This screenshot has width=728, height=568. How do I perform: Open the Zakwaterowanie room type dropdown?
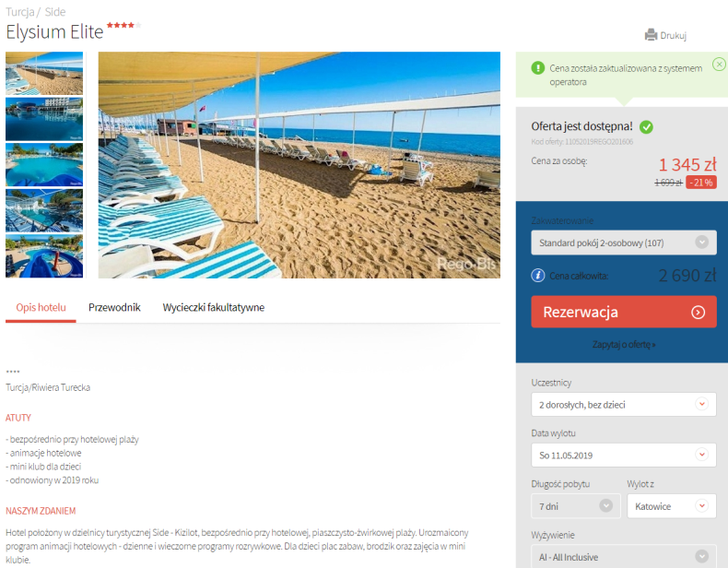[x=624, y=243]
